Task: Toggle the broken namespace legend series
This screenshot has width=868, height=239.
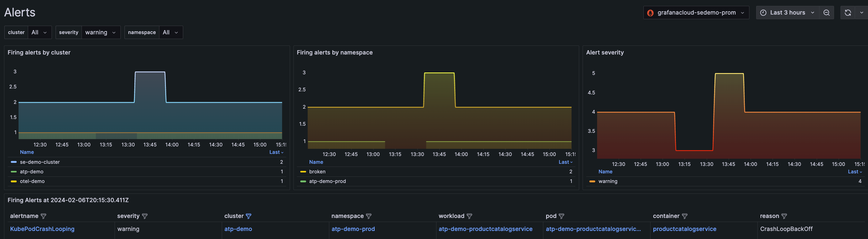Action: click(x=317, y=172)
